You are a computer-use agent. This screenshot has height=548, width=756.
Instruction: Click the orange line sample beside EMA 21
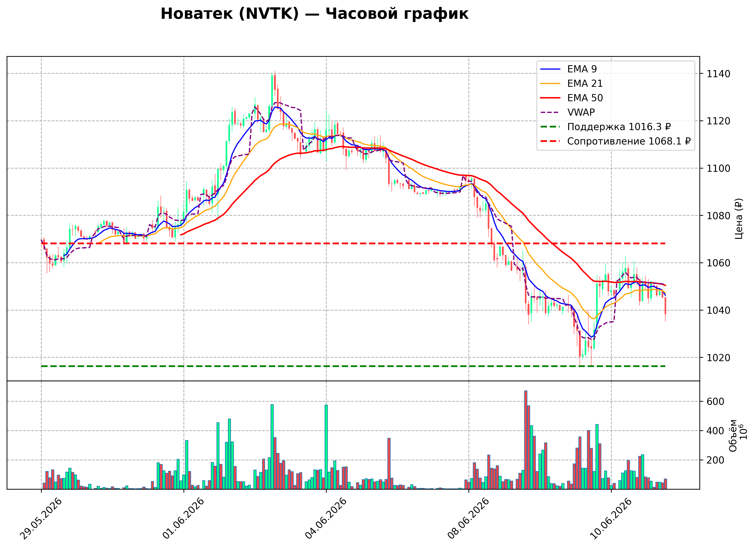pos(550,83)
